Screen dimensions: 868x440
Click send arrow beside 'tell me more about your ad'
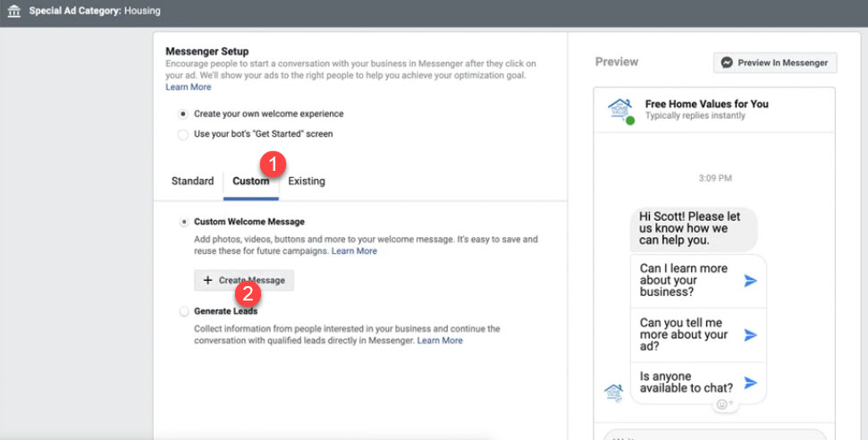(x=750, y=335)
